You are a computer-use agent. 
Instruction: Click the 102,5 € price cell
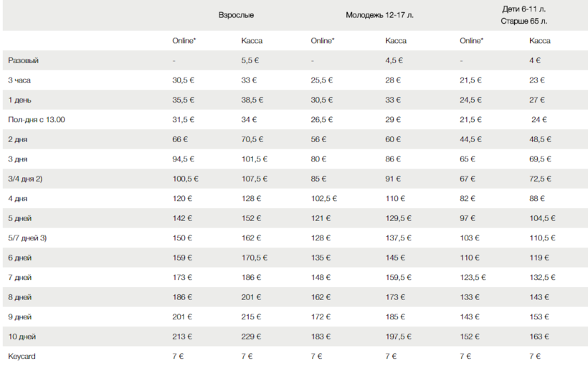tap(323, 198)
